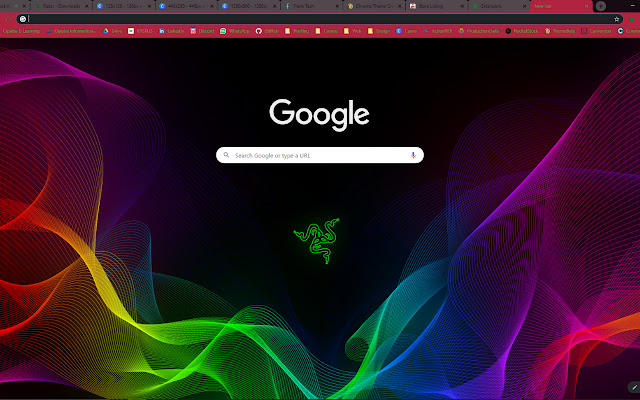The height and width of the screenshot is (400, 640).
Task: Switch to the Store Listing tab
Action: point(437,6)
